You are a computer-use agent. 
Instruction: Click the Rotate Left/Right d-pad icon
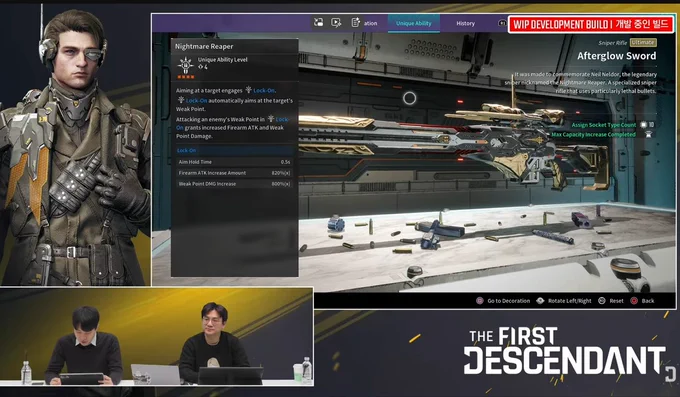(x=540, y=301)
